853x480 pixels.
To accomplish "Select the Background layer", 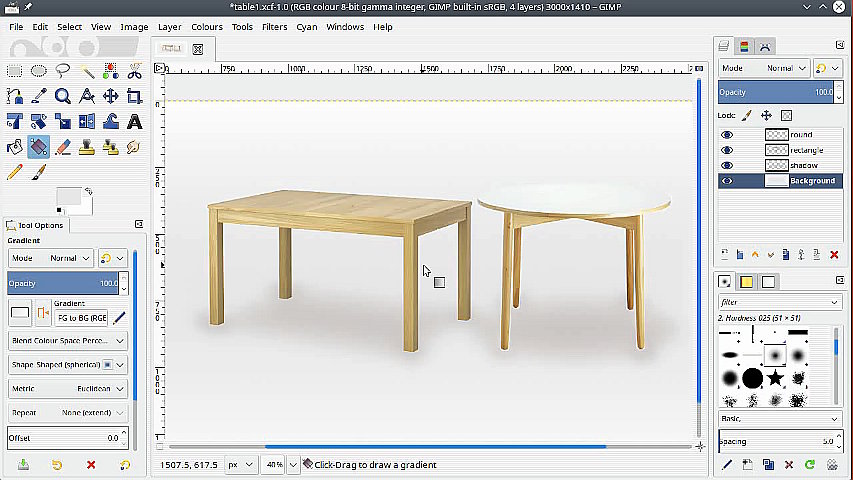I will coord(811,181).
